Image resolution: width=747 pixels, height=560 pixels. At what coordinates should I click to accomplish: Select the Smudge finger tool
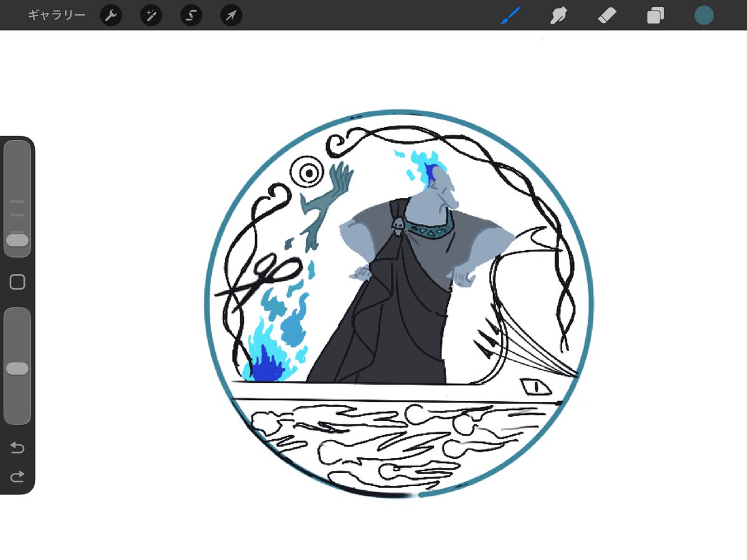pos(558,16)
